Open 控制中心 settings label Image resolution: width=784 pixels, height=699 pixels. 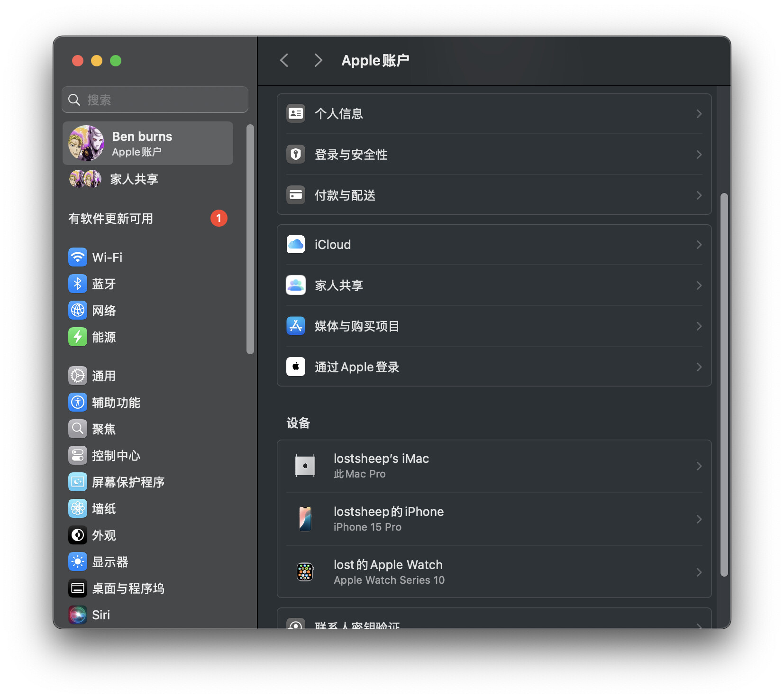(x=116, y=456)
